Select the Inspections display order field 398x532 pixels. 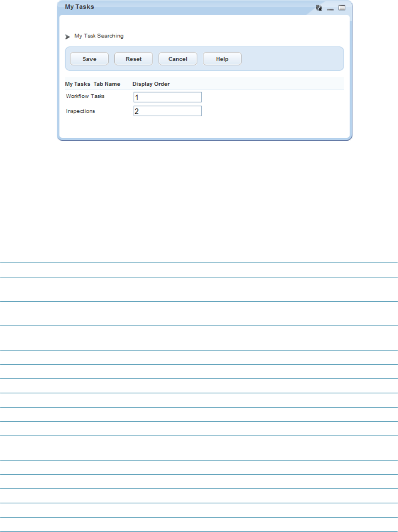point(168,111)
